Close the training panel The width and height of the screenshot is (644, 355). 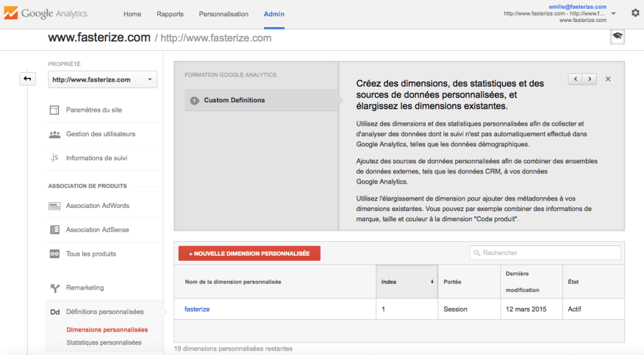pyautogui.click(x=608, y=79)
